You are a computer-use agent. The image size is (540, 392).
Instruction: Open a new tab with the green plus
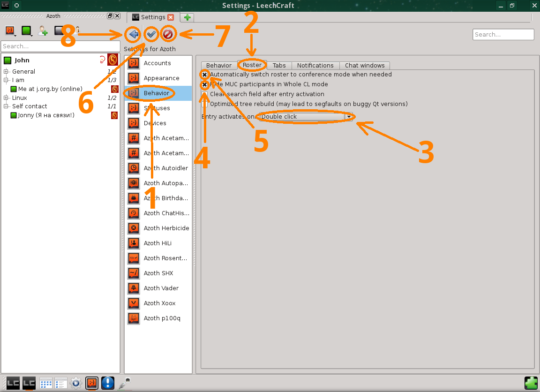(187, 17)
